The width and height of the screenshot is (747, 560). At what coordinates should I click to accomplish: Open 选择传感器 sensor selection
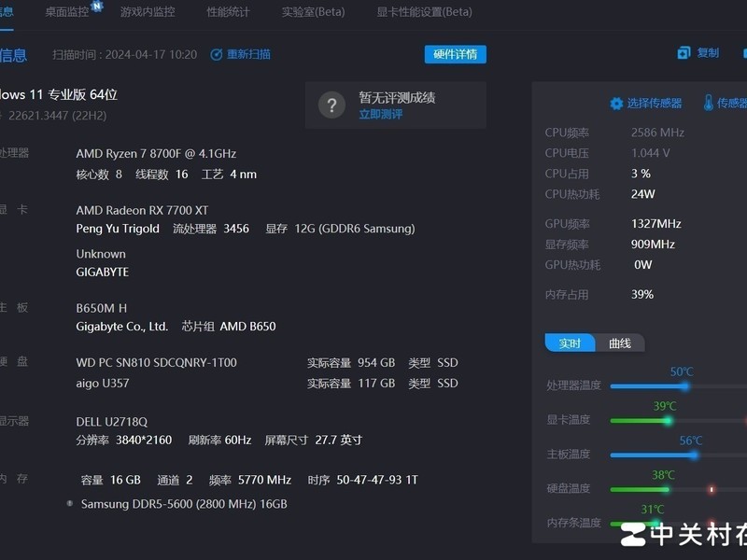(655, 104)
